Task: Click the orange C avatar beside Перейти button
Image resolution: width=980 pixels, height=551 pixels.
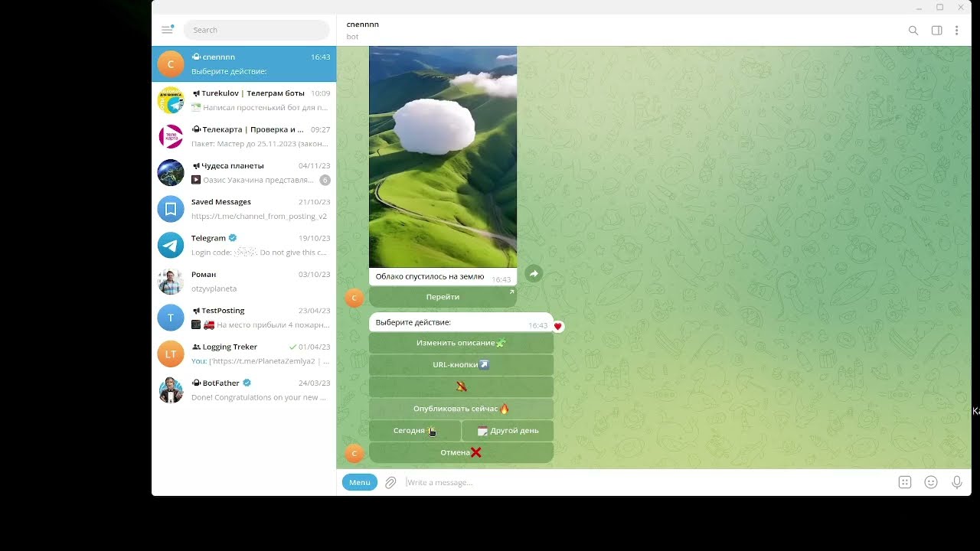Action: pos(354,298)
